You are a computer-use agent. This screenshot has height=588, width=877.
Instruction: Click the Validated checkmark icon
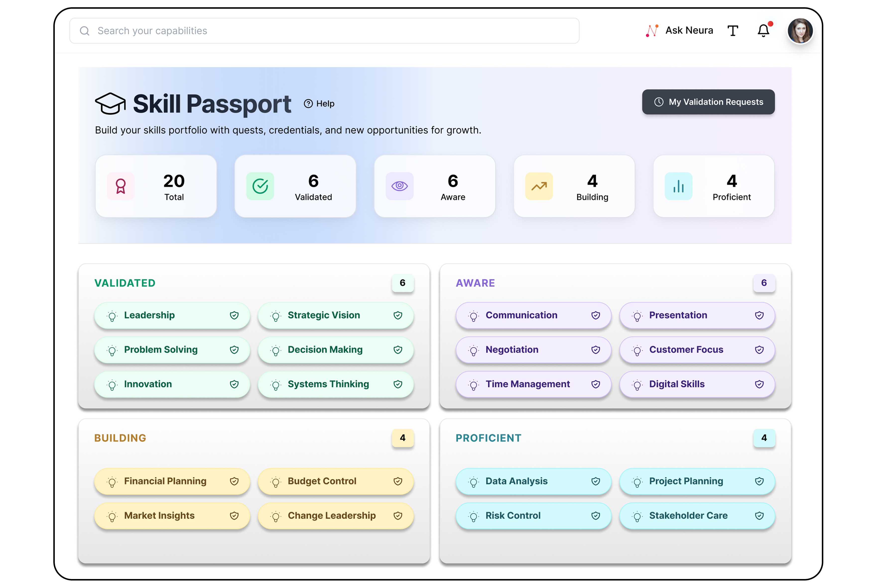point(260,186)
